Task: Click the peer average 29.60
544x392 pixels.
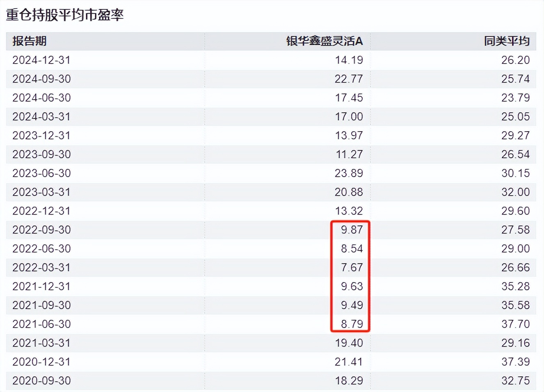Action: (x=516, y=211)
